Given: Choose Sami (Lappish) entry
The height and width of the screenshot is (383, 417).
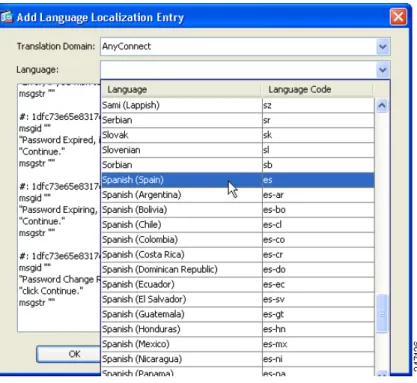Looking at the screenshot, I should click(237, 105).
